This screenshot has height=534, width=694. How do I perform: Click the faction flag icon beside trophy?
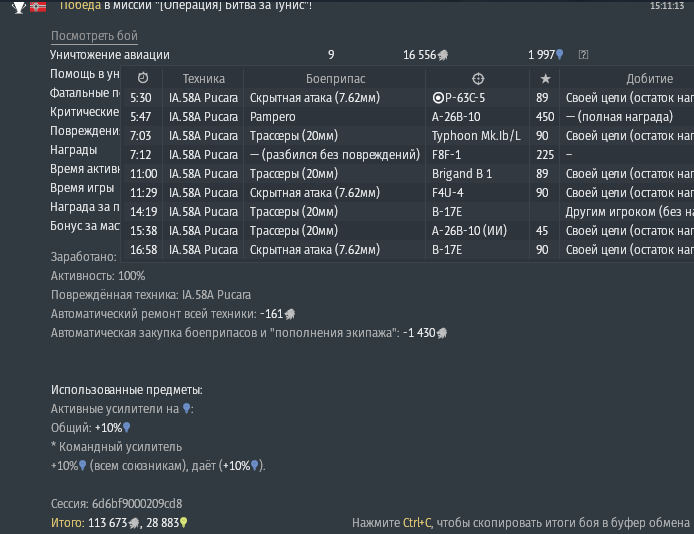[x=38, y=7]
